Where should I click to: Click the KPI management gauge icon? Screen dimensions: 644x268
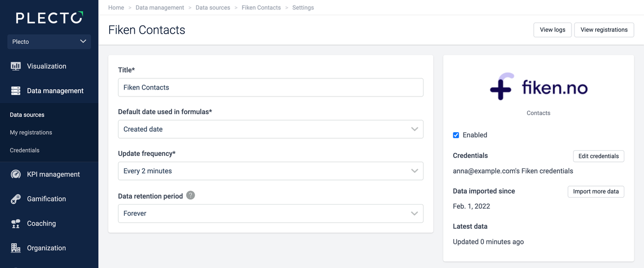[16, 174]
